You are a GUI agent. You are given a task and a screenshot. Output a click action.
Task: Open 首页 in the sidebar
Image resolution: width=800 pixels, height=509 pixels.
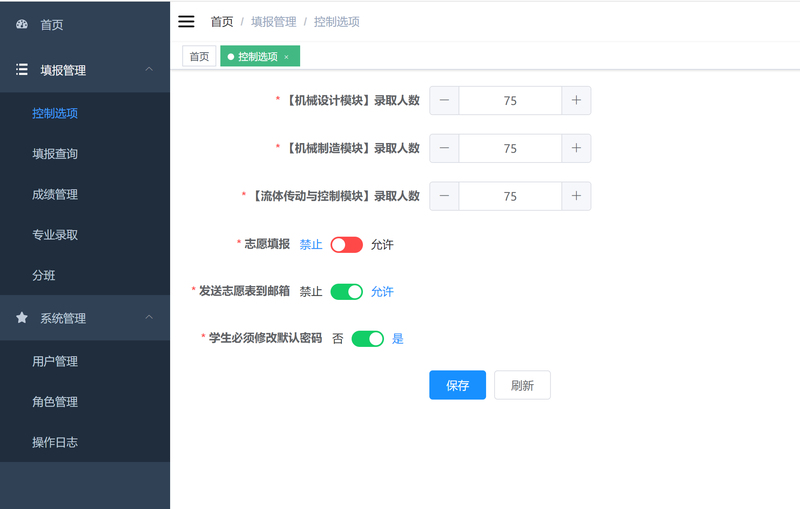85,24
